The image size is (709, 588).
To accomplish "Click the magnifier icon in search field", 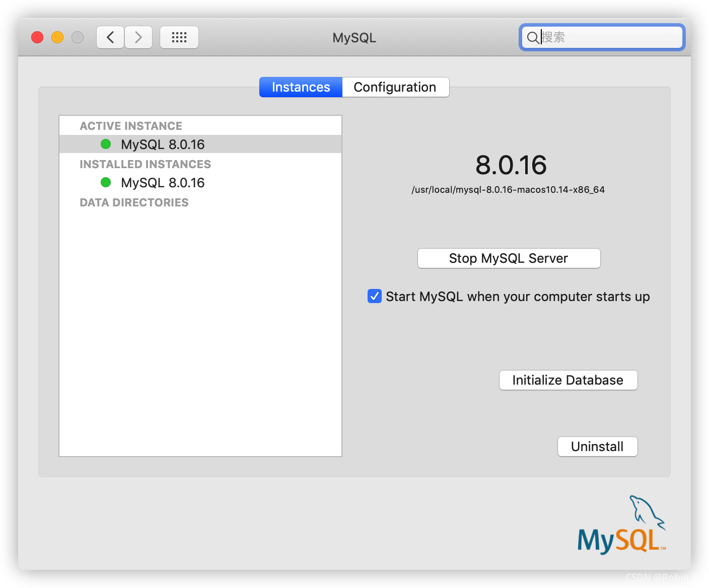I will click(x=532, y=37).
